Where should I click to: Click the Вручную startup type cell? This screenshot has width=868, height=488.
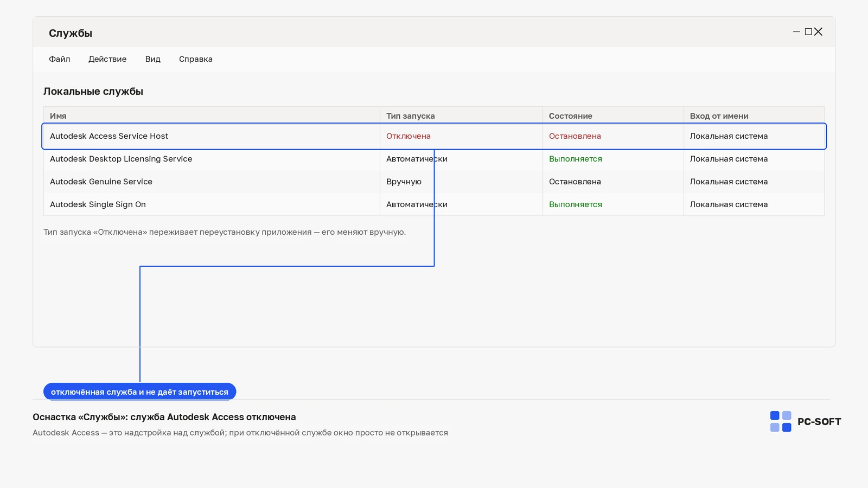coord(404,182)
